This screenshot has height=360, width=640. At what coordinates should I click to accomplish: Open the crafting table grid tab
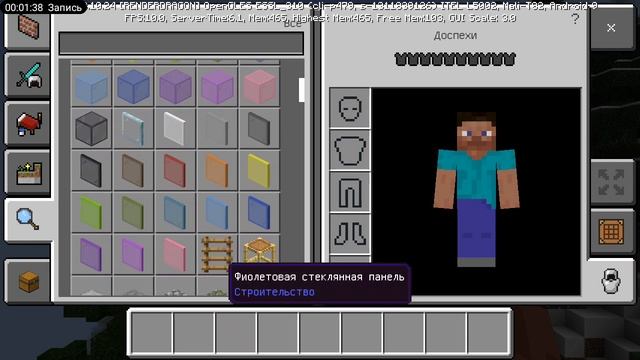(x=611, y=232)
